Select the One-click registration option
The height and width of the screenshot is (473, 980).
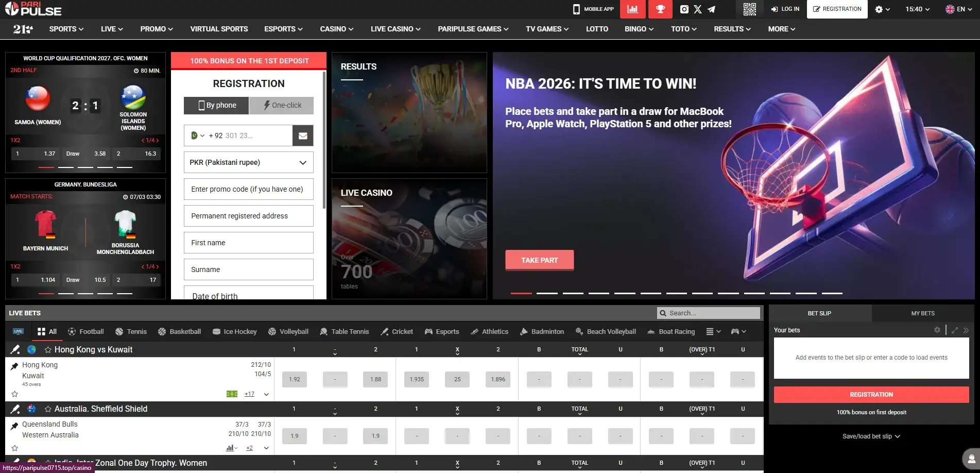(282, 106)
